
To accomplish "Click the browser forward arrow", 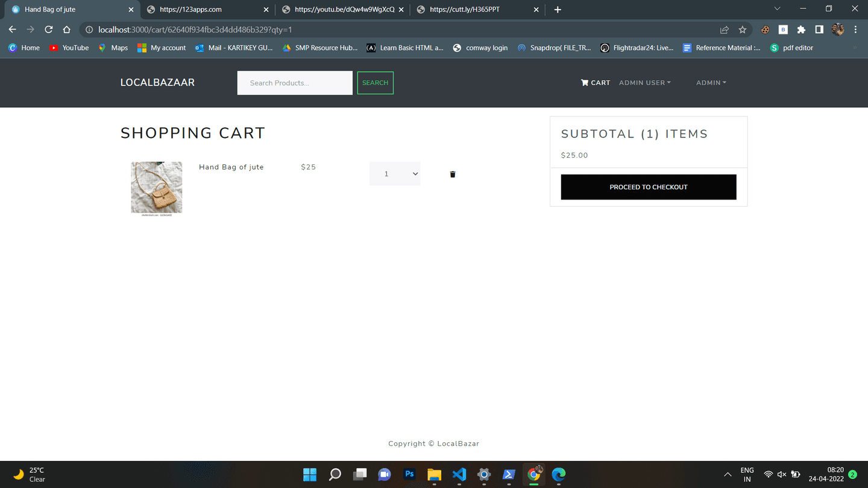I will click(31, 30).
